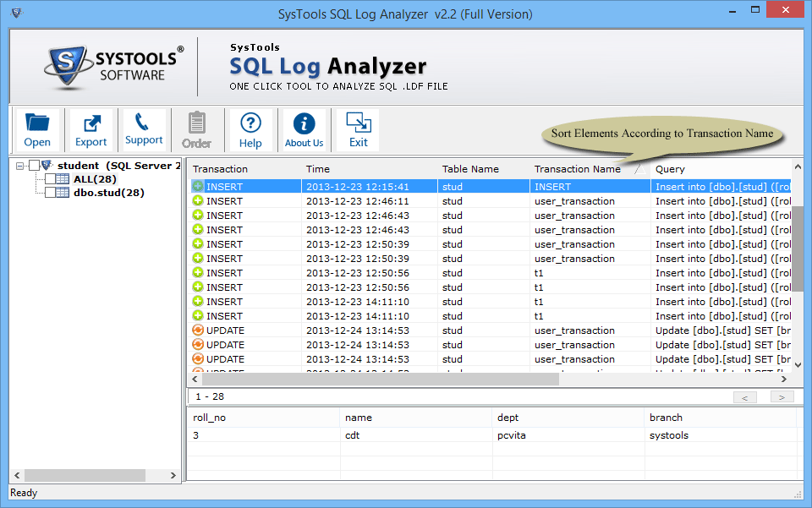Screen dimensions: 812x508
Task: Select the student (SQL Server) root node
Action: pos(119,166)
